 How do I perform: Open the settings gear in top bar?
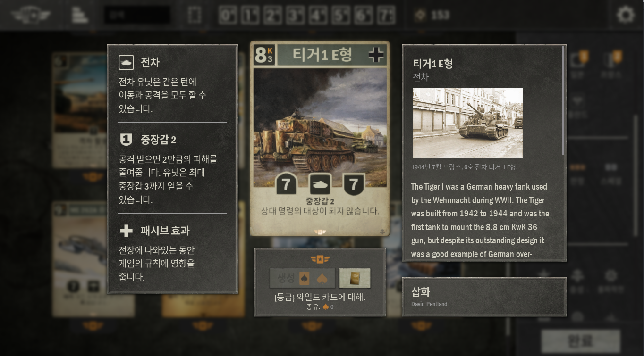point(626,15)
